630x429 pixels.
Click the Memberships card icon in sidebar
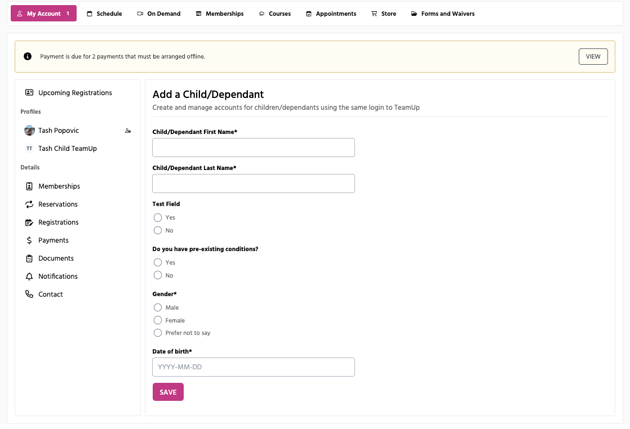(x=29, y=186)
